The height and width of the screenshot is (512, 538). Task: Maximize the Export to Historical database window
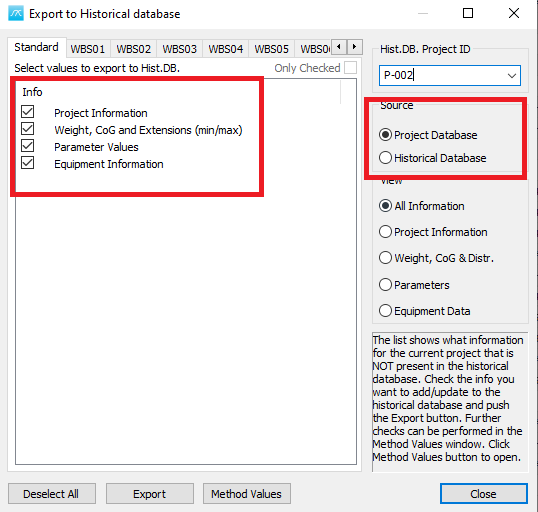point(468,13)
